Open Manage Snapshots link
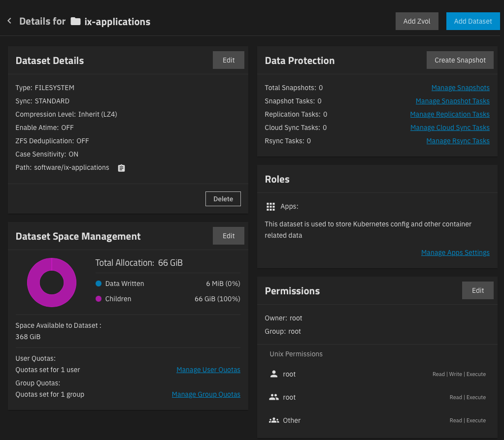The height and width of the screenshot is (440, 504). coord(460,88)
